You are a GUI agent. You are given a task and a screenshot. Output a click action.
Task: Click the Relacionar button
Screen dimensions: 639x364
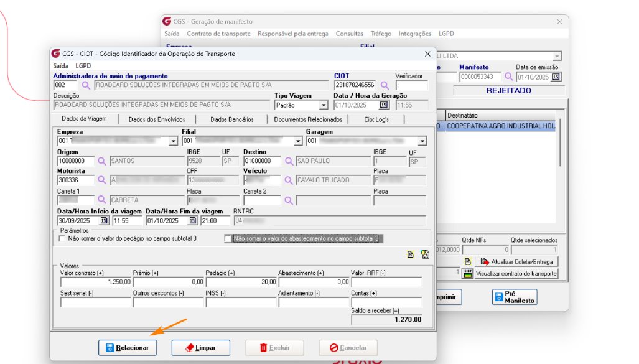click(128, 348)
